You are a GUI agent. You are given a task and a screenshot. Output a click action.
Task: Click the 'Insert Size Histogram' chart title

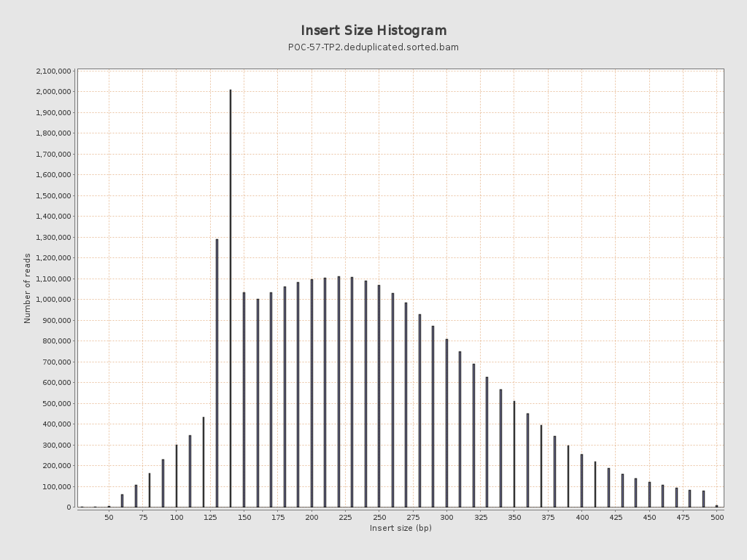click(373, 31)
